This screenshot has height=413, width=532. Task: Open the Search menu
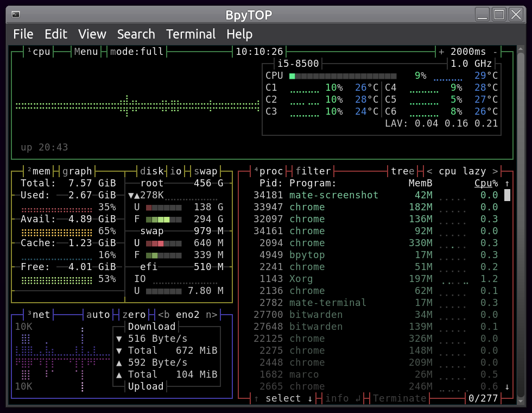136,34
